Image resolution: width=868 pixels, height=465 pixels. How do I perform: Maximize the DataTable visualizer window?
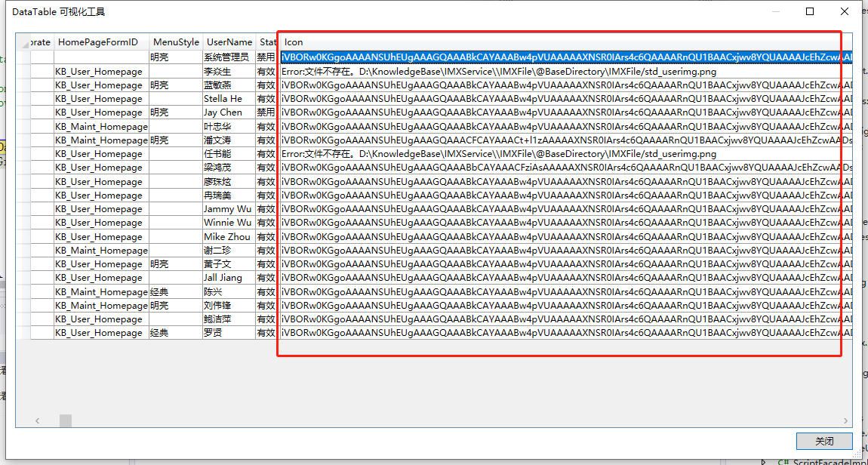[810, 11]
